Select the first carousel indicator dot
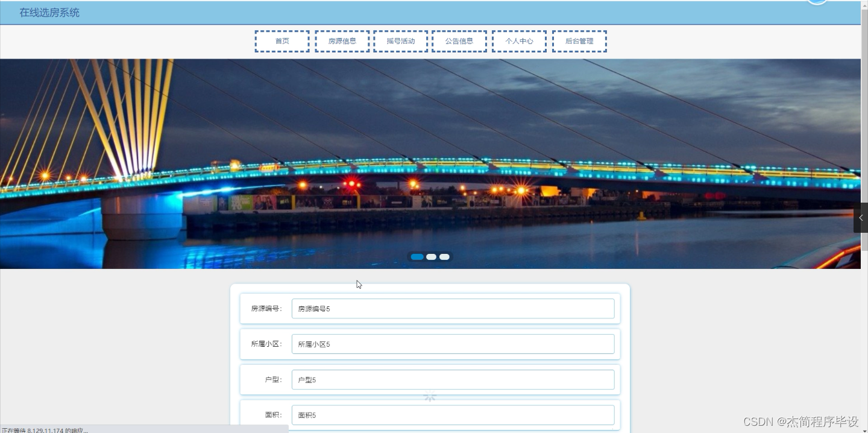Image resolution: width=868 pixels, height=433 pixels. pos(417,256)
